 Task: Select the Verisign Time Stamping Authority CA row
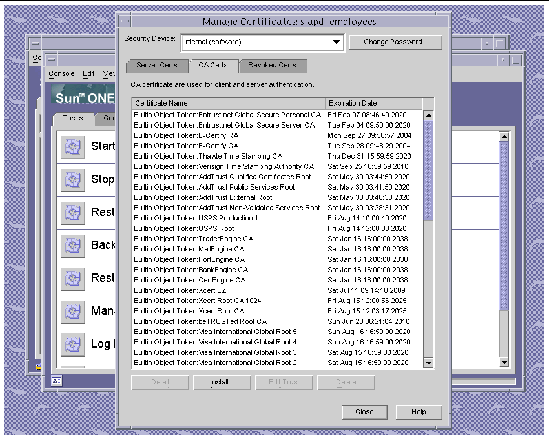(277, 167)
